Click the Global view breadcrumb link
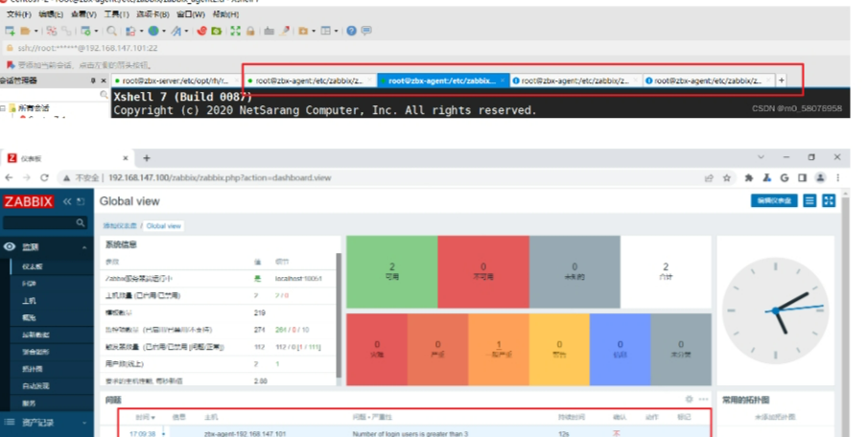868x437 pixels. pyautogui.click(x=163, y=226)
